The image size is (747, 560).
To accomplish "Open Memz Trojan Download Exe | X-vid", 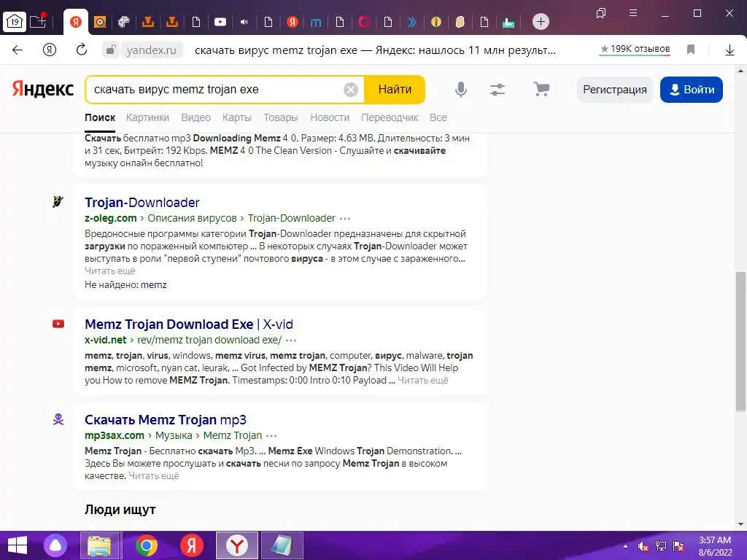I will tap(189, 324).
